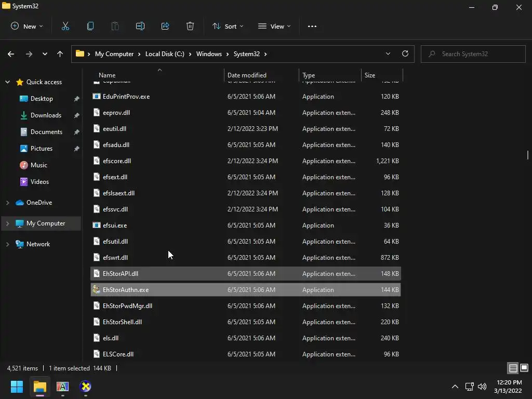
Task: Click the Share icon in toolbar
Action: click(x=165, y=26)
